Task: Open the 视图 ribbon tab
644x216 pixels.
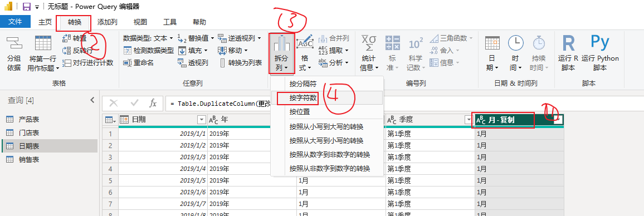Action: coord(140,22)
